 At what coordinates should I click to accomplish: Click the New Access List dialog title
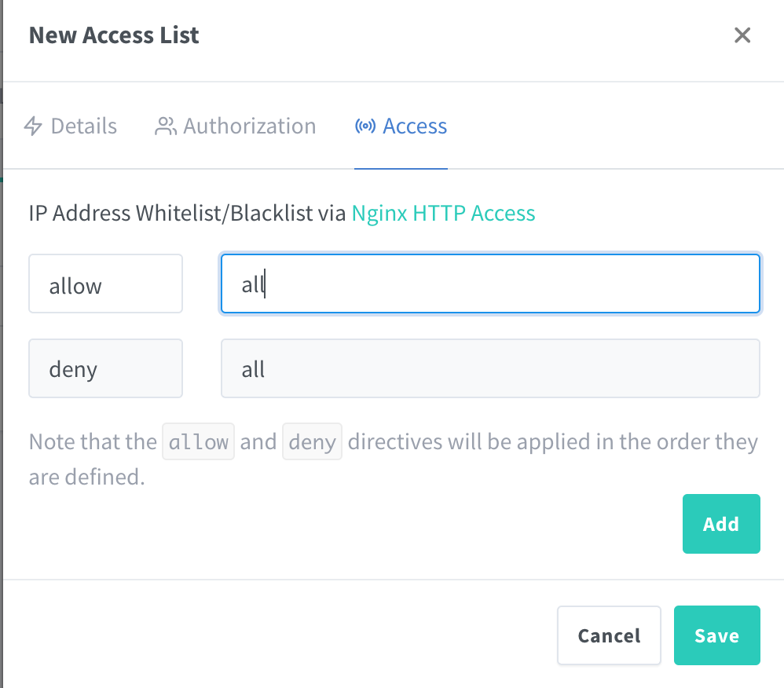113,35
